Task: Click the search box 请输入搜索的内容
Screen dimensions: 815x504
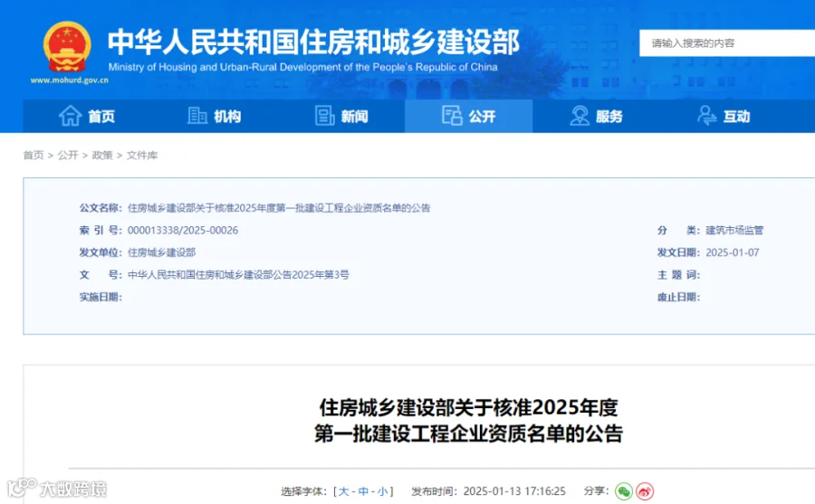Action: [x=727, y=43]
